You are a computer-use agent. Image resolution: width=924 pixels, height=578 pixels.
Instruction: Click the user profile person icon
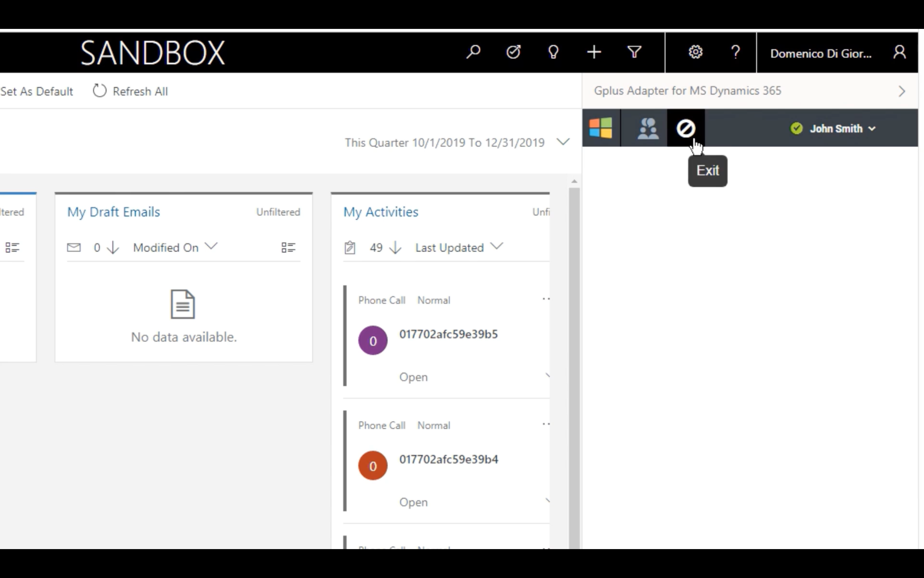(x=900, y=52)
